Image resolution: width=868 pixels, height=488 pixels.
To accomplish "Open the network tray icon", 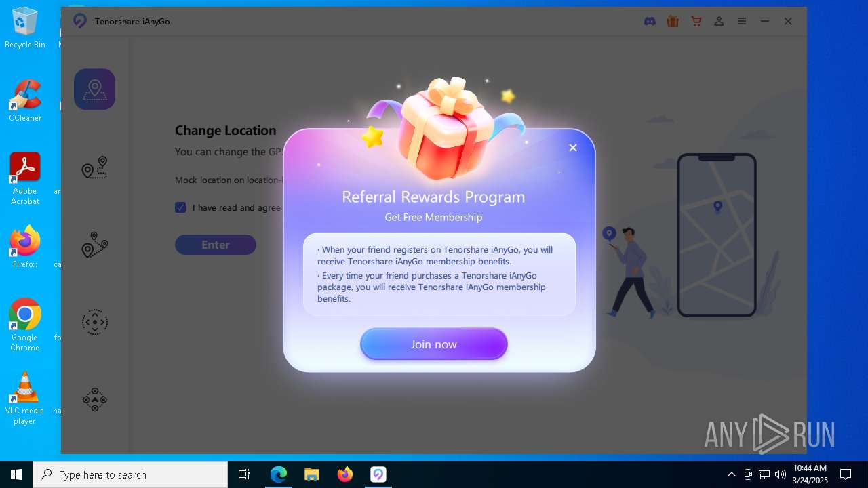I will tap(764, 474).
